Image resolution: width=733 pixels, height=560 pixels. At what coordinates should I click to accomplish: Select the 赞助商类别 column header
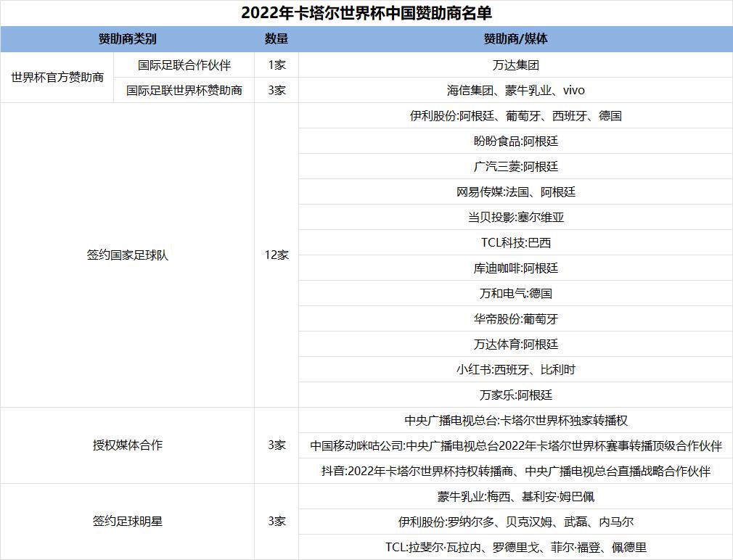(127, 36)
